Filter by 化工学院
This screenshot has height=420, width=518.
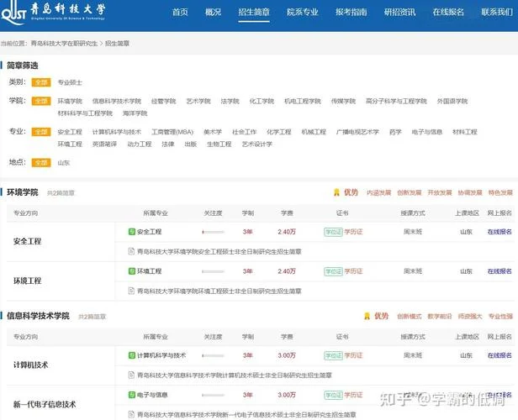[x=262, y=101]
